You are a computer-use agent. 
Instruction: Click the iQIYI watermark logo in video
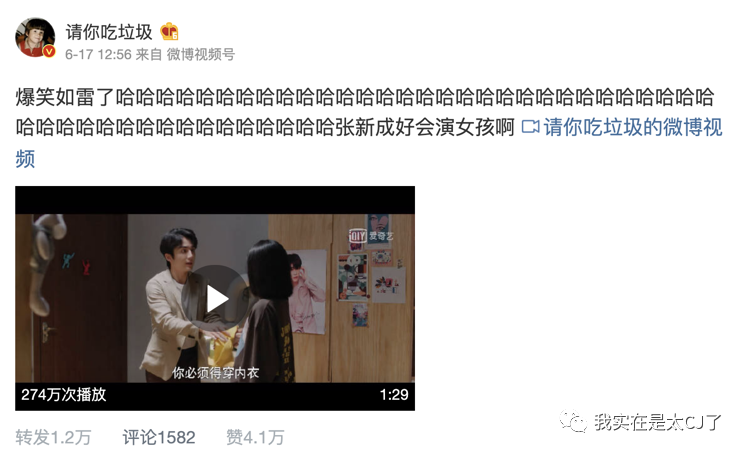coord(371,235)
